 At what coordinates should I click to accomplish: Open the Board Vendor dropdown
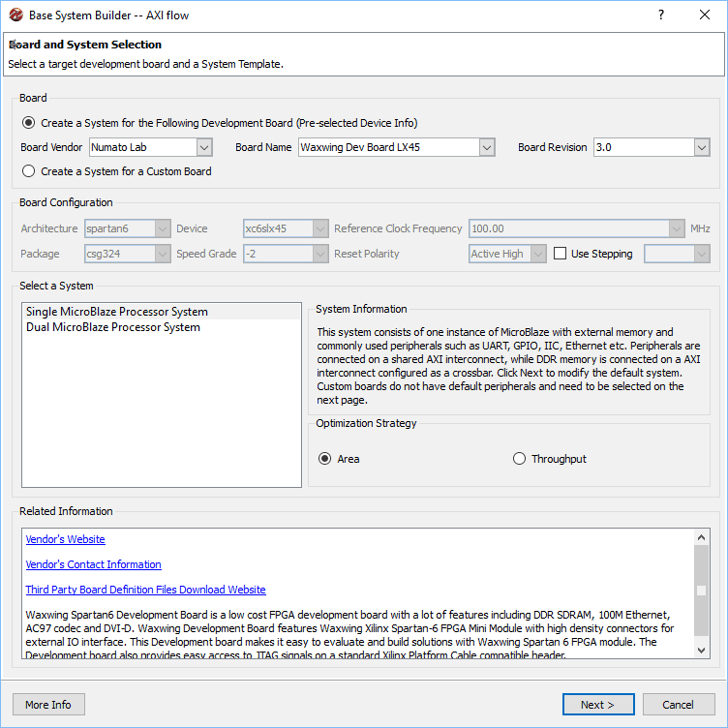pos(204,147)
